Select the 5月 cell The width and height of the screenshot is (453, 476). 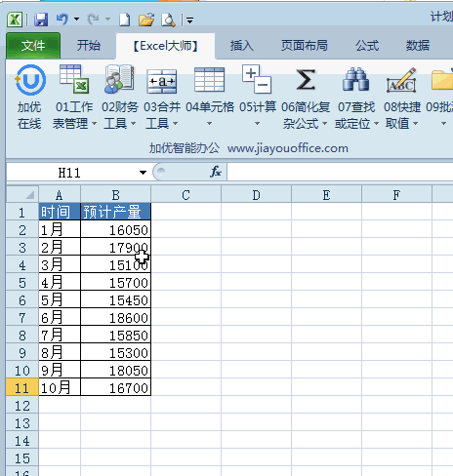[x=60, y=299]
